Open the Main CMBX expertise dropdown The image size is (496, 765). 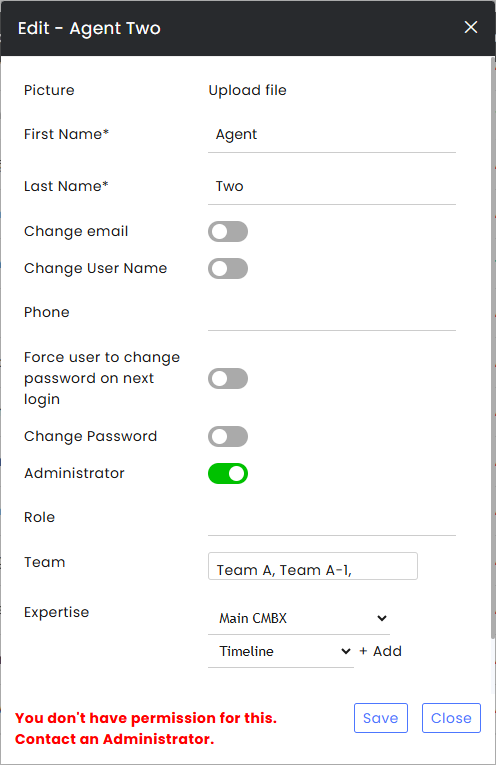click(299, 618)
